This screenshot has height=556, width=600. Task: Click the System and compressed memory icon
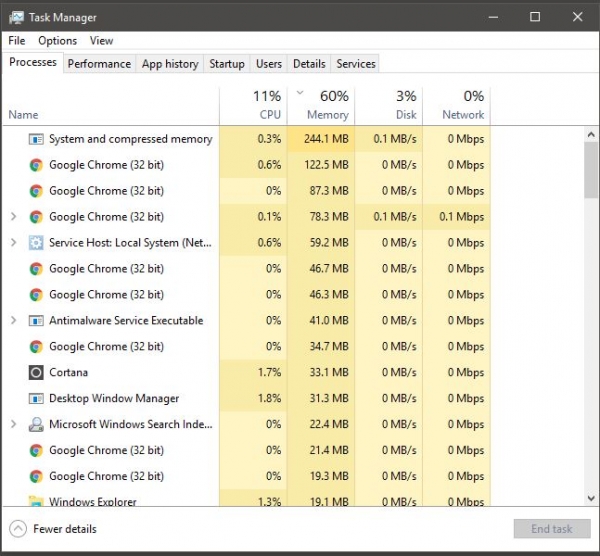[36, 139]
